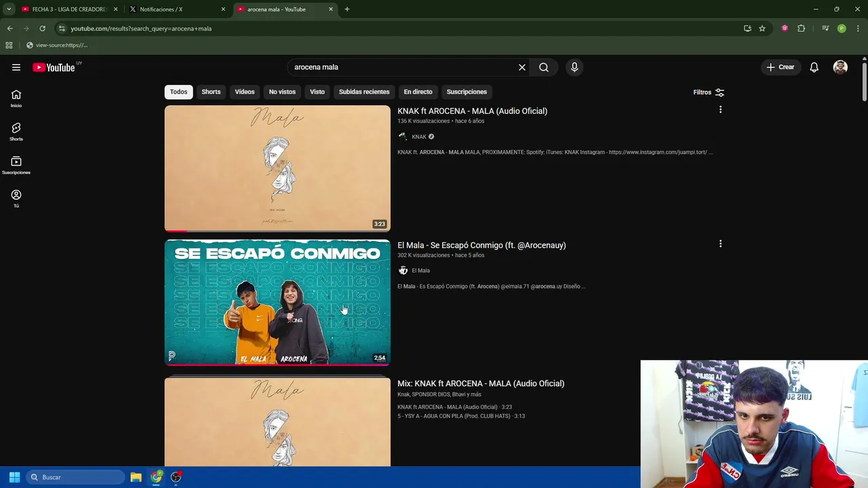Click 'Knak, SPONSOR DIOS, Bhavi y más' text
This screenshot has width=868, height=488.
(x=439, y=394)
